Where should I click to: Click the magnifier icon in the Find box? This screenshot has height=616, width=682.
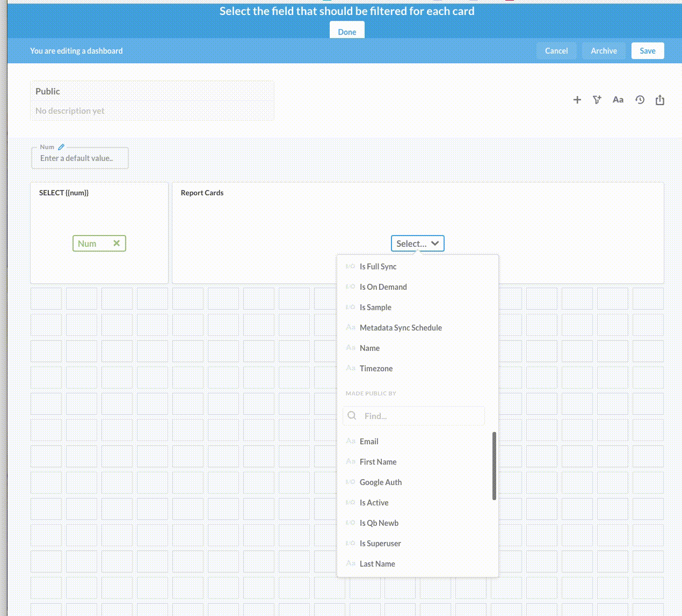(x=352, y=415)
